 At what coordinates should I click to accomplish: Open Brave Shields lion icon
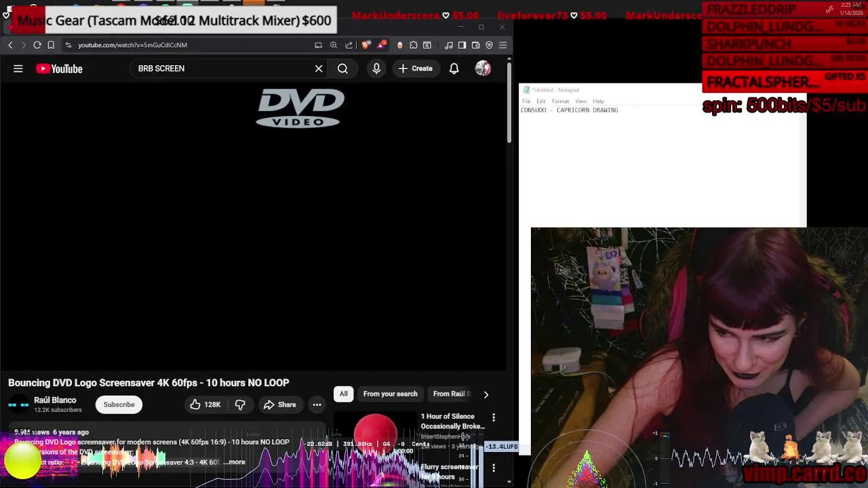(366, 45)
